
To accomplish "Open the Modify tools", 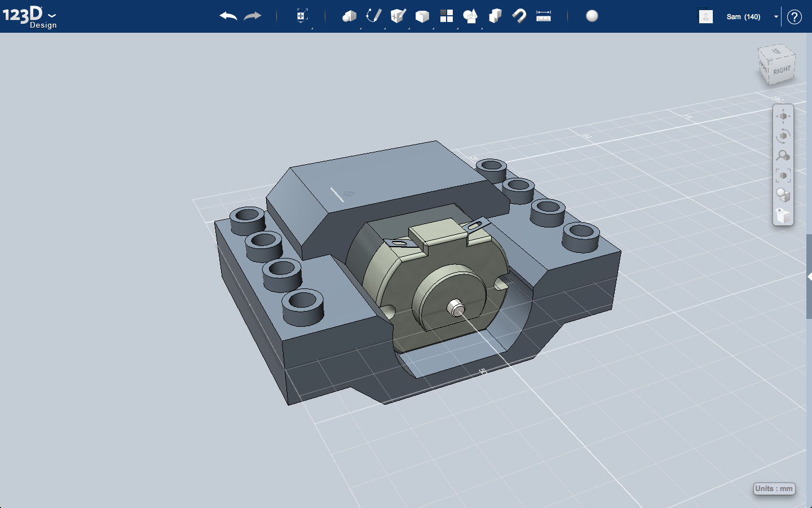I will click(422, 16).
